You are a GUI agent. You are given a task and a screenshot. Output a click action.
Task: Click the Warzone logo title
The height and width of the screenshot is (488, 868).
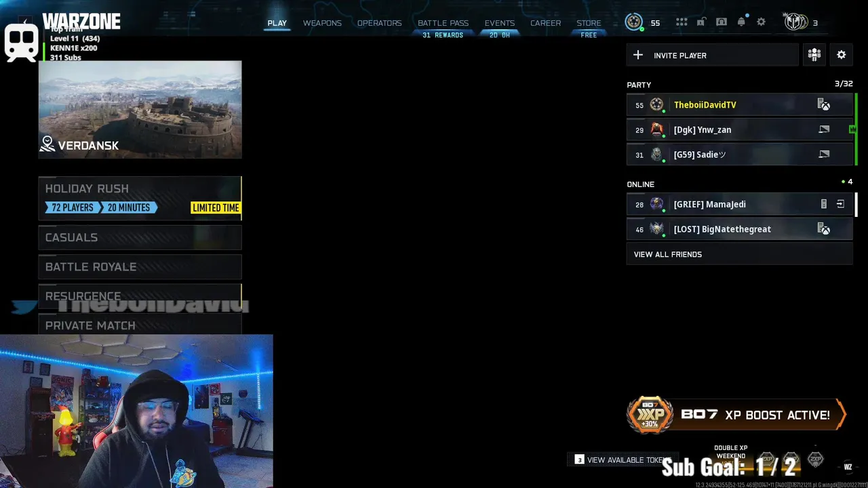pyautogui.click(x=81, y=22)
